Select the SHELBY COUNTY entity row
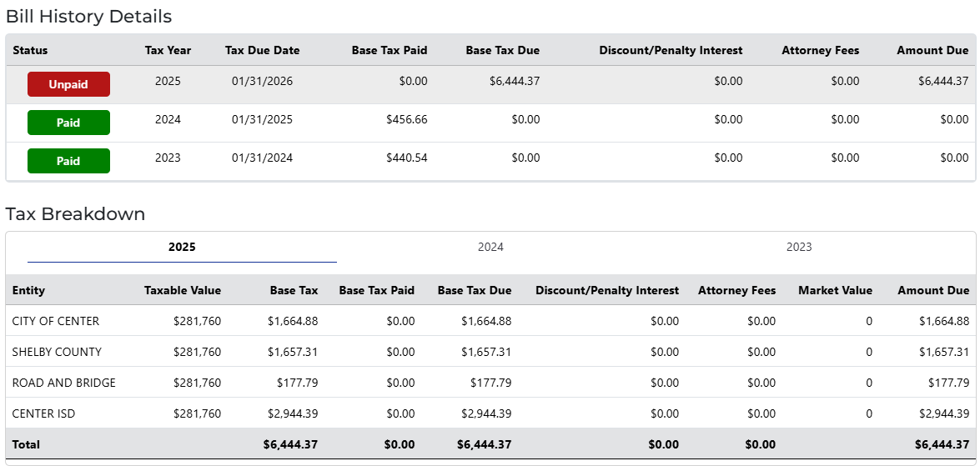 point(57,352)
